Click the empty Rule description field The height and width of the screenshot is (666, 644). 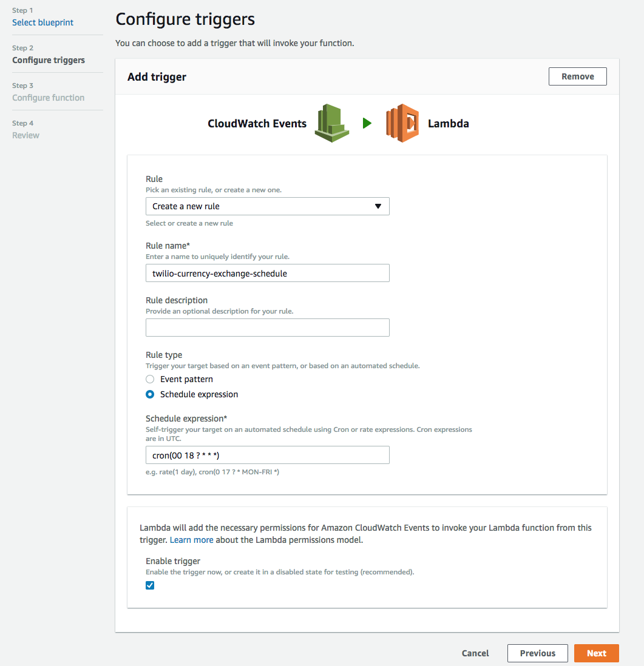pos(268,328)
